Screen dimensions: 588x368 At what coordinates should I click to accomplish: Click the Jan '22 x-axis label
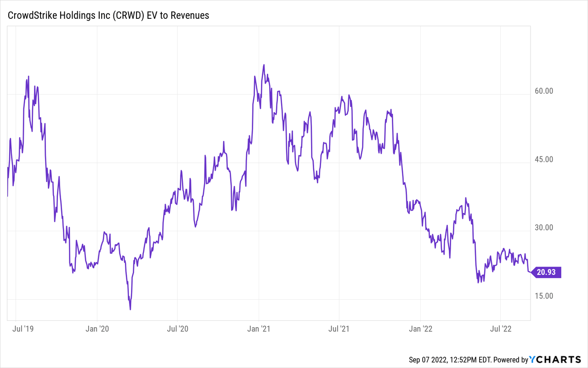[x=420, y=329]
